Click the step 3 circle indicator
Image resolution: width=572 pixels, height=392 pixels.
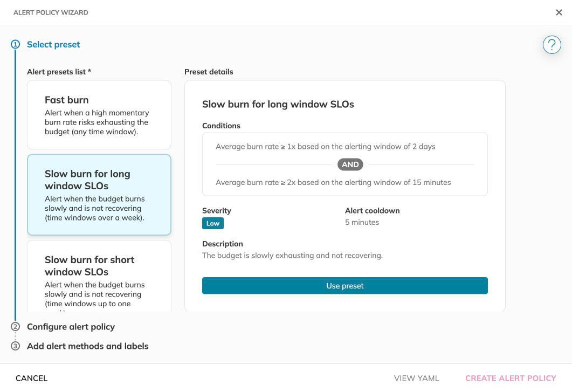point(16,346)
